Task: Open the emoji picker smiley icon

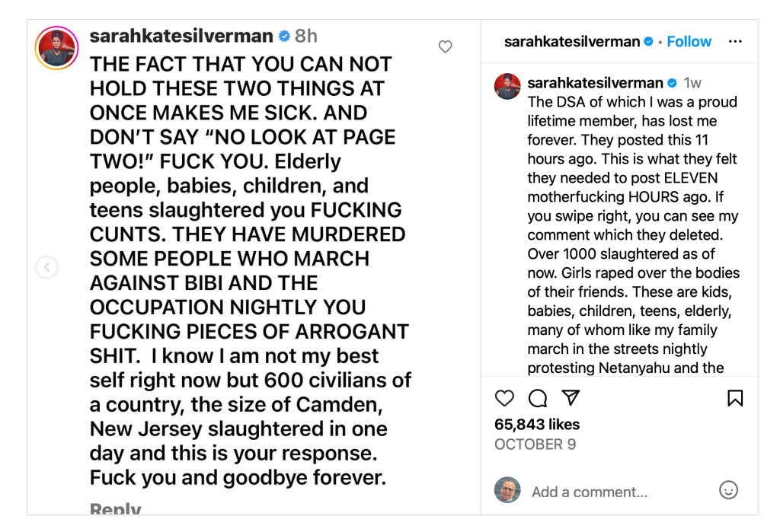Action: tap(729, 490)
